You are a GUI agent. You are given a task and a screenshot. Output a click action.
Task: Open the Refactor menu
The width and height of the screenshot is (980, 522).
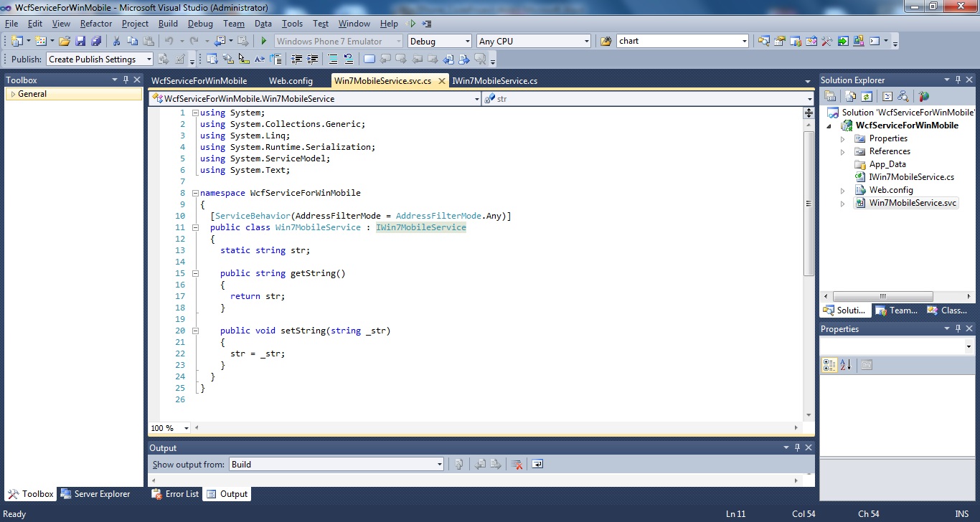coord(96,24)
